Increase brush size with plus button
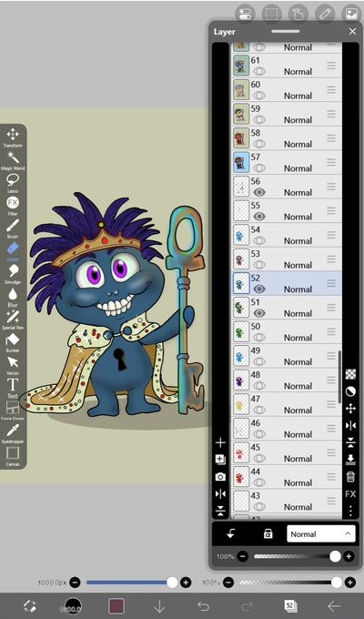 [x=186, y=583]
